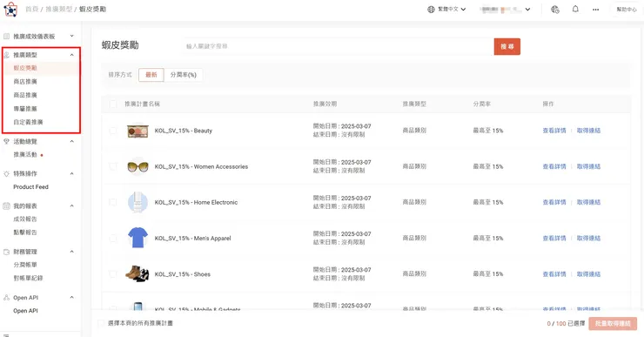Tick checkbox for KOL_SV_15% - Men's Apparel

113,238
